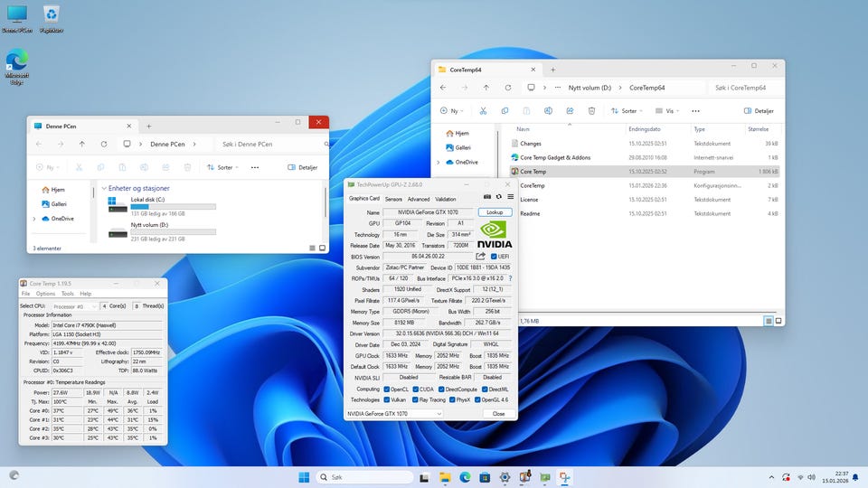Open the GPU-Z hamburger menu
The width and height of the screenshot is (868, 488).
pyautogui.click(x=510, y=196)
